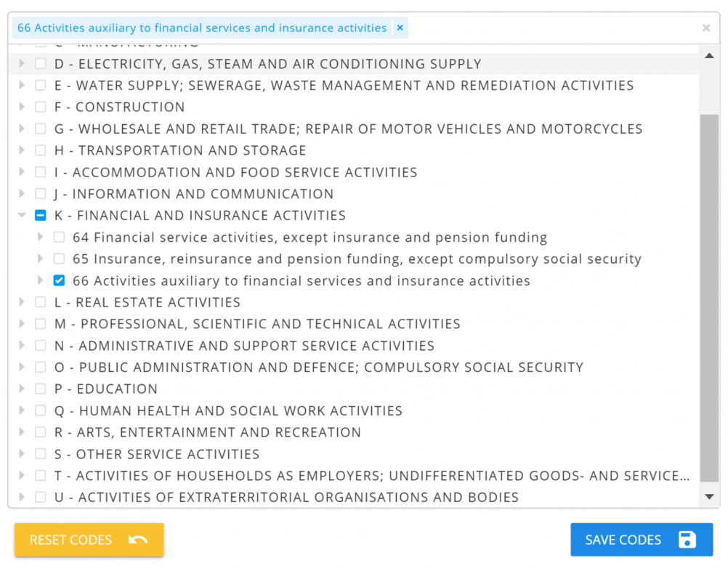Check the 64 Financial service activities box
Viewport: 728px width, 568px height.
(x=59, y=238)
